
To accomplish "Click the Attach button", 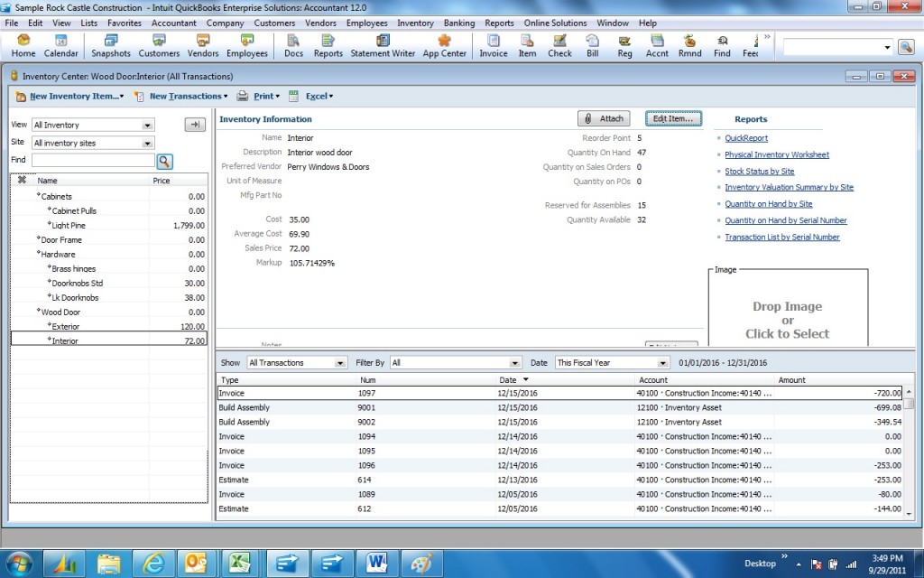I will point(604,118).
